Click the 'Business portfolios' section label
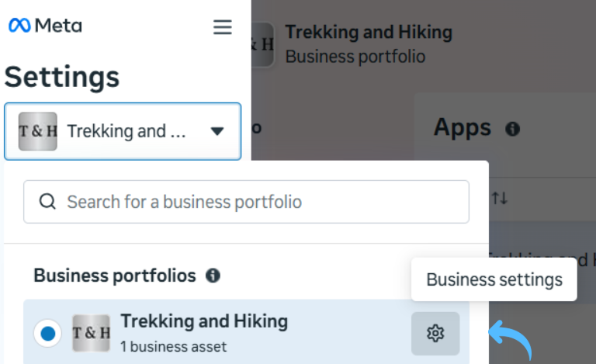The width and height of the screenshot is (596, 364). (115, 276)
